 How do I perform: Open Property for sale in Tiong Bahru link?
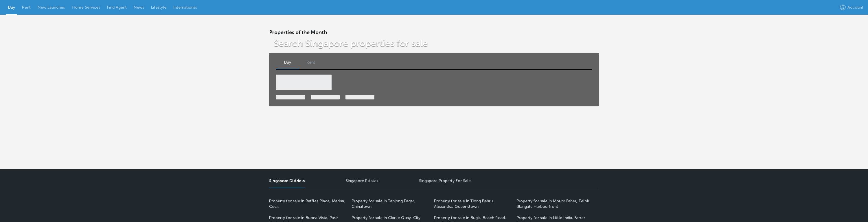tap(464, 204)
